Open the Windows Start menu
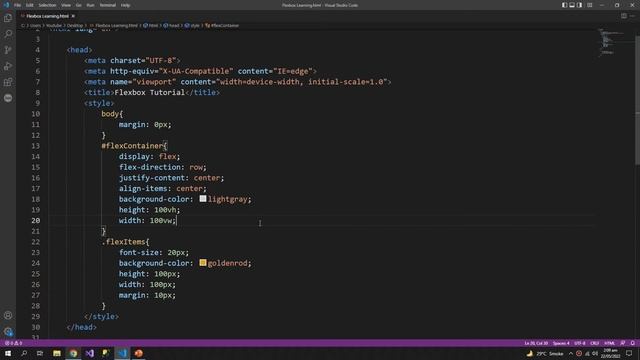Image resolution: width=640 pixels, height=360 pixels. click(8, 353)
